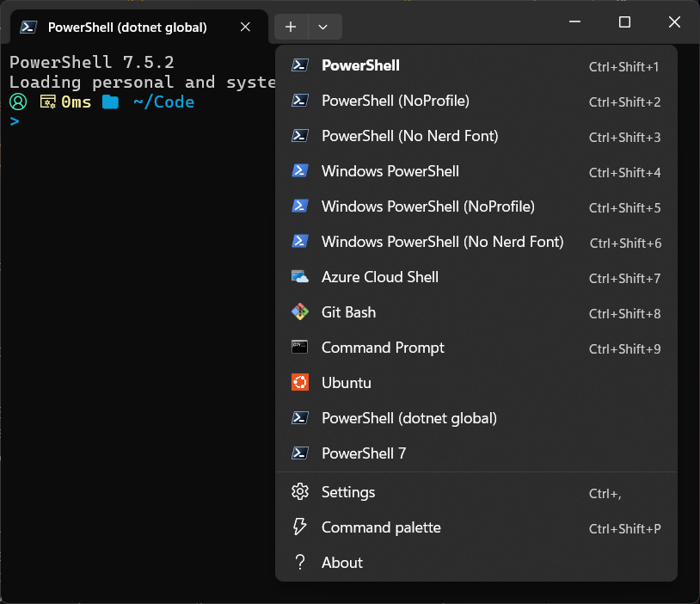This screenshot has height=604, width=700.
Task: Launch Azure Cloud Shell
Action: (x=476, y=277)
